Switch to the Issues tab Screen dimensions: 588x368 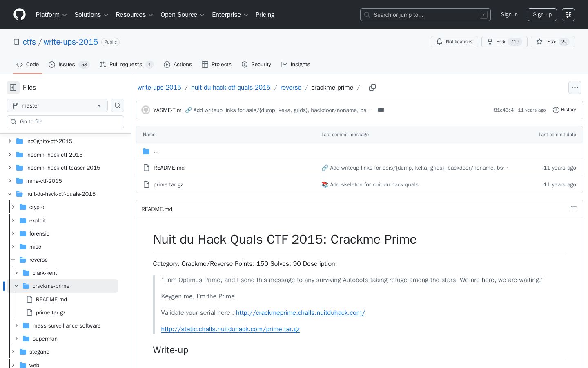69,65
